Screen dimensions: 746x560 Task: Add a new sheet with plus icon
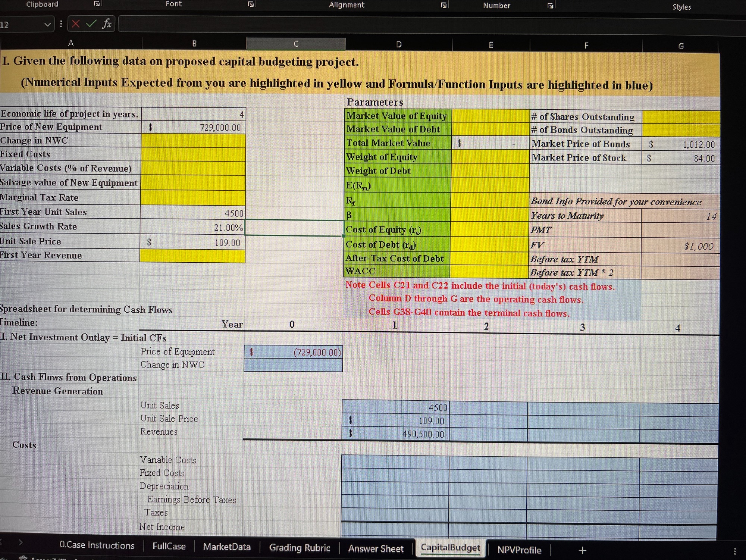pyautogui.click(x=582, y=550)
